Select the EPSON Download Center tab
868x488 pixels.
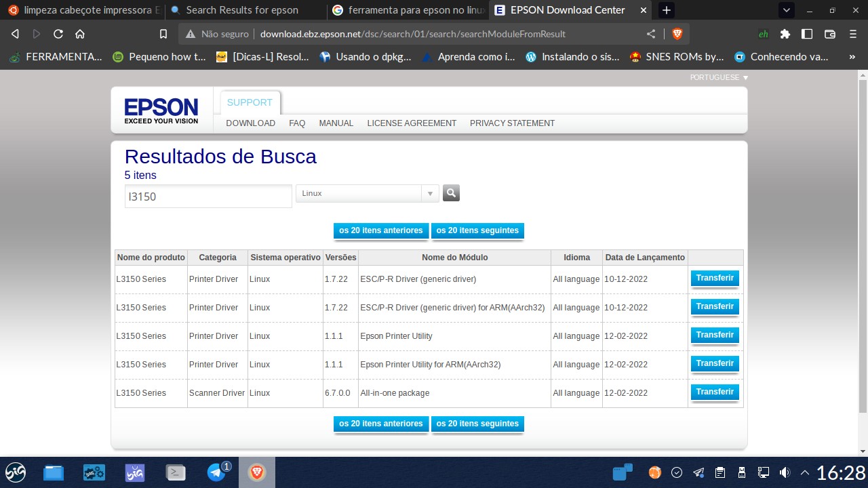pos(570,10)
